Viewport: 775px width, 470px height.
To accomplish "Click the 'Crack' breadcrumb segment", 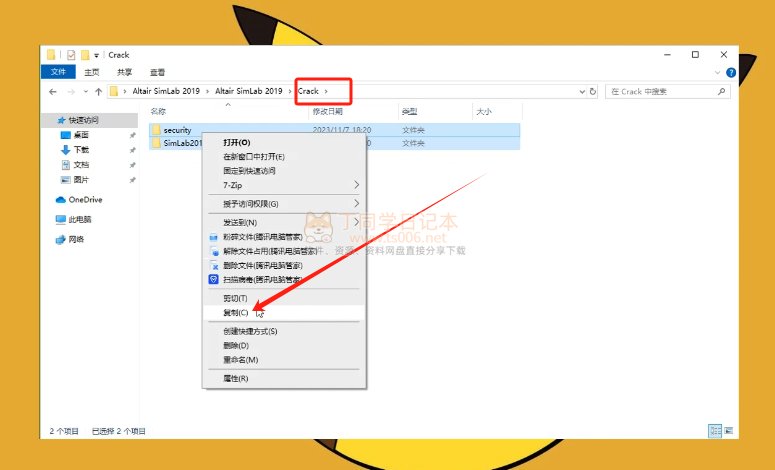I will (308, 91).
